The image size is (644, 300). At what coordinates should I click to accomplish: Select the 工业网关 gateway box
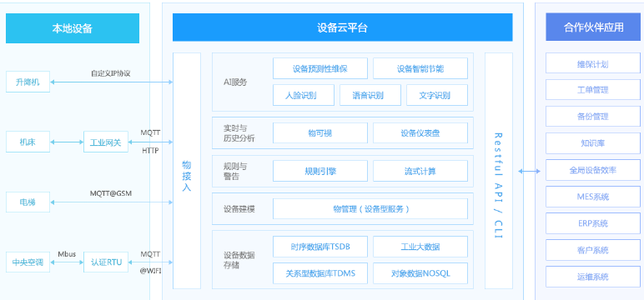click(106, 142)
